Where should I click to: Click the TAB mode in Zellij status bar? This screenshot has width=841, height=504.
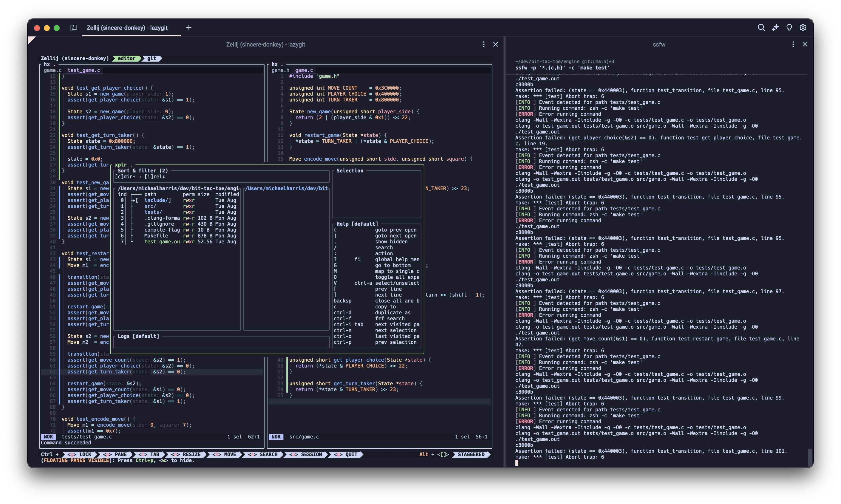pos(149,454)
